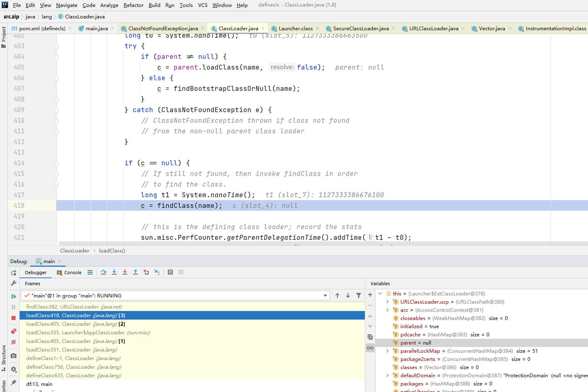Open the VCS menu
This screenshot has width=588, height=392.
[203, 5]
